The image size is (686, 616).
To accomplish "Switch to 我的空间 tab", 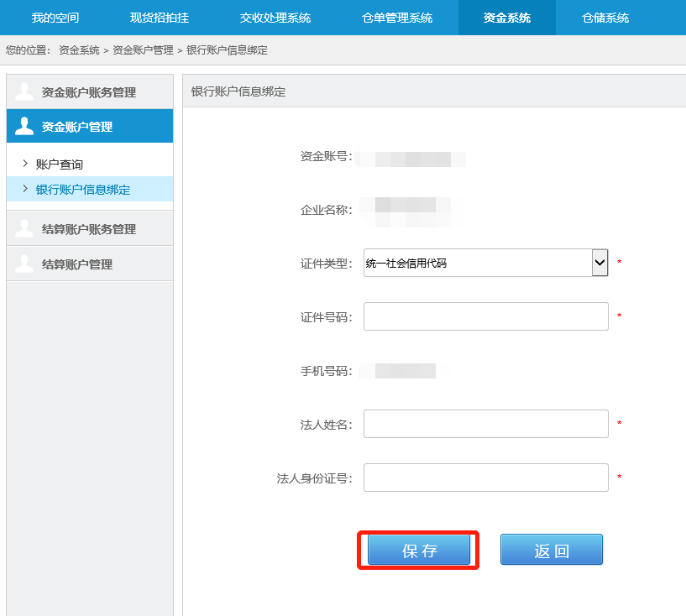I will [55, 18].
